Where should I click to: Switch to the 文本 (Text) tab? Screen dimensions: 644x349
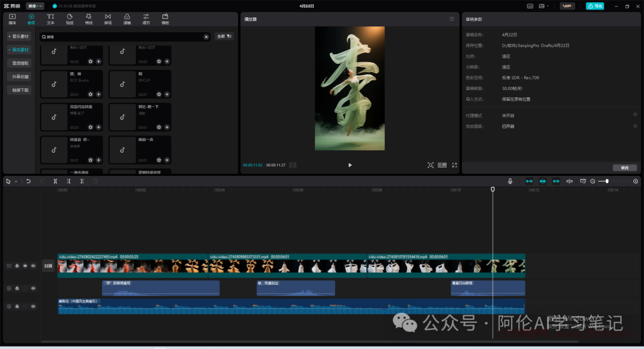[51, 19]
